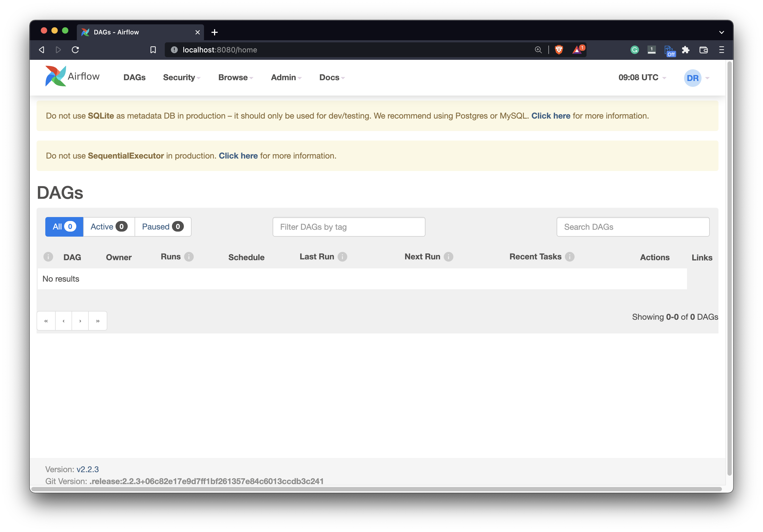Open the v2.2.3 version link

[87, 469]
